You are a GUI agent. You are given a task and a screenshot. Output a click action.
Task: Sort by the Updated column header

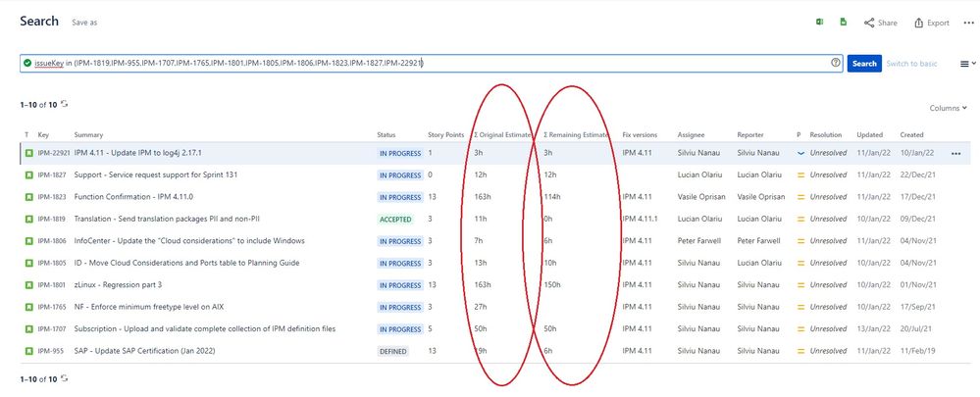pyautogui.click(x=869, y=135)
